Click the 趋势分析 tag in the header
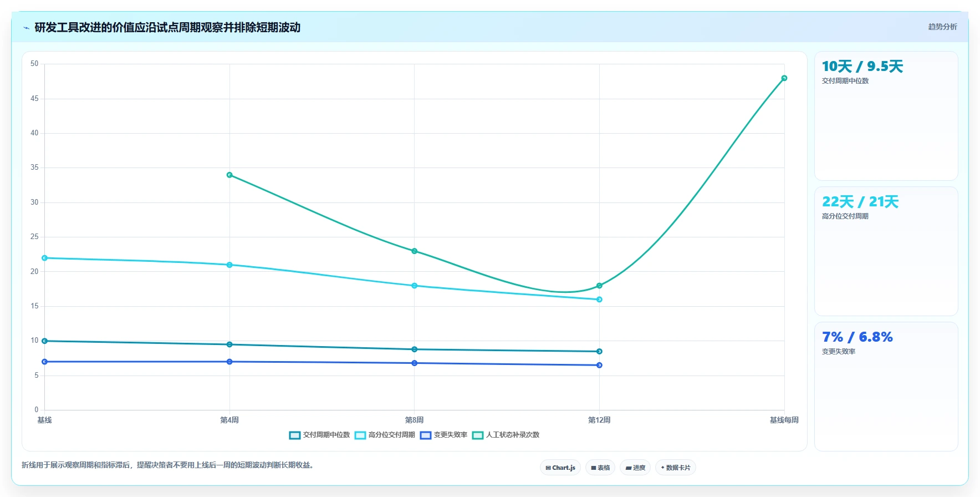The image size is (980, 497). click(x=942, y=27)
